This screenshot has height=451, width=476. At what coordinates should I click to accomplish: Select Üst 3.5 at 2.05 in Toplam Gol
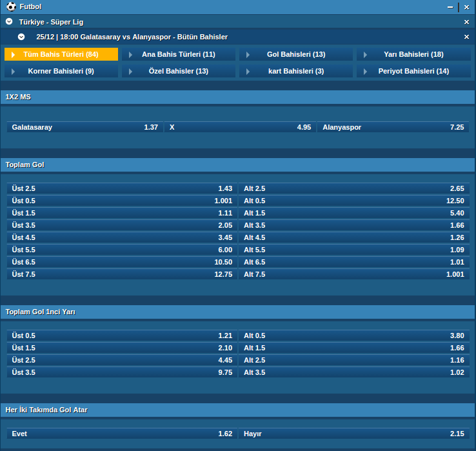point(122,225)
